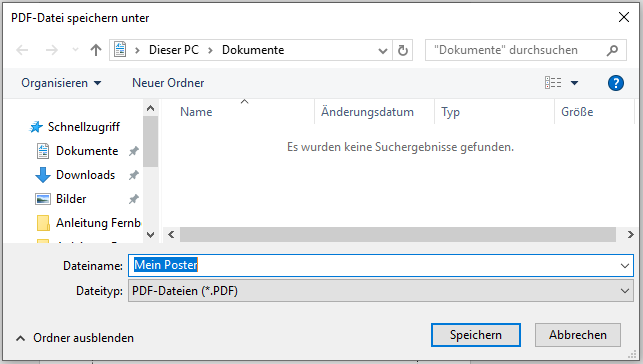Click the document icon in address bar

click(x=120, y=50)
